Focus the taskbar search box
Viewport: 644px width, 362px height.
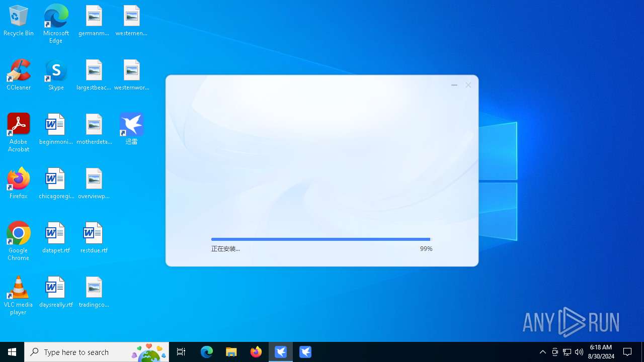(97, 352)
